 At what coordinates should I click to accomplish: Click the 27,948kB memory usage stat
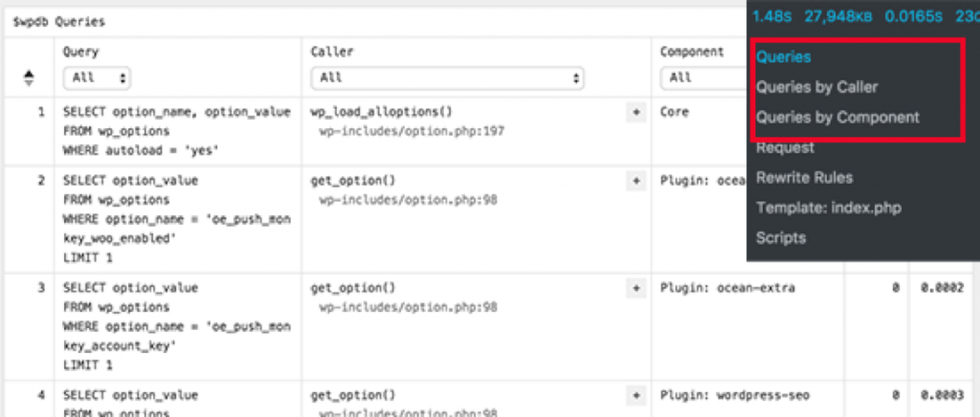(838, 17)
